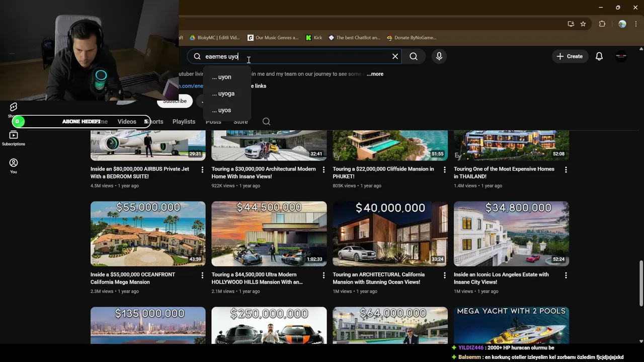Subscribe to the channel
This screenshot has height=362, width=644.
[175, 101]
